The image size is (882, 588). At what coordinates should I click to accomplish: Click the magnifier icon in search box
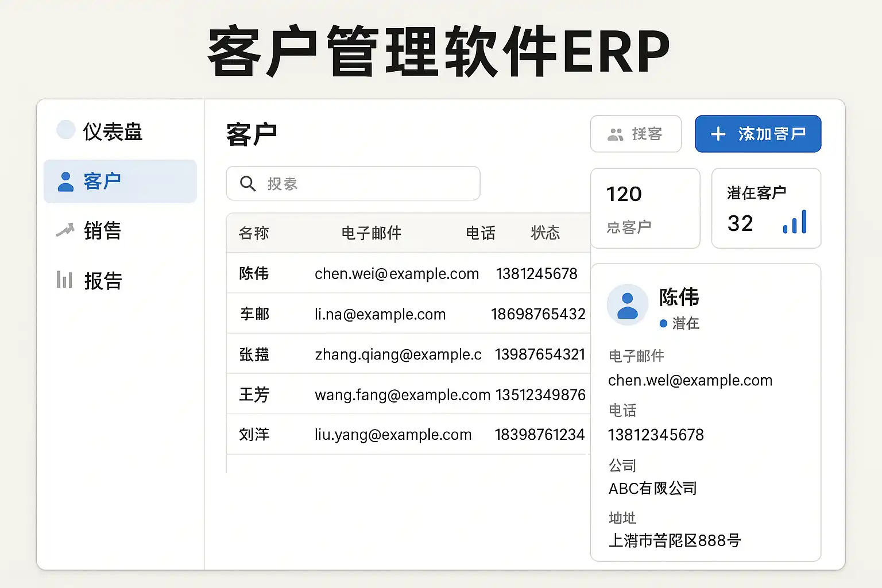click(247, 184)
